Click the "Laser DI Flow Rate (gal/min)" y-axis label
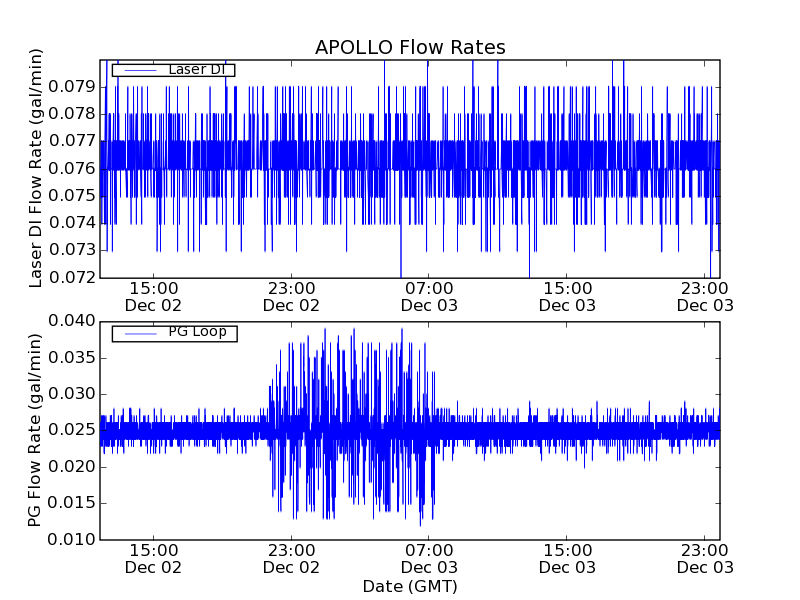Image resolution: width=800 pixels, height=600 pixels. [x=36, y=168]
